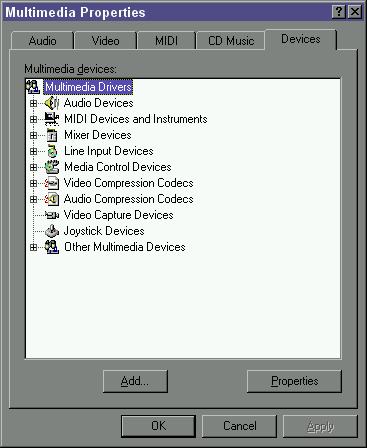Click the title bar help question mark
The width and height of the screenshot is (367, 448).
click(339, 12)
